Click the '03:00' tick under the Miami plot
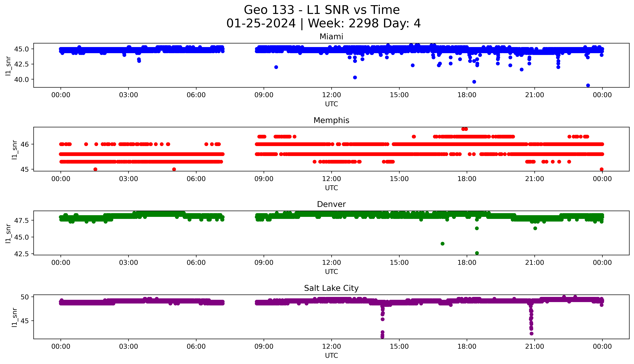This screenshot has height=364, width=634. point(129,95)
